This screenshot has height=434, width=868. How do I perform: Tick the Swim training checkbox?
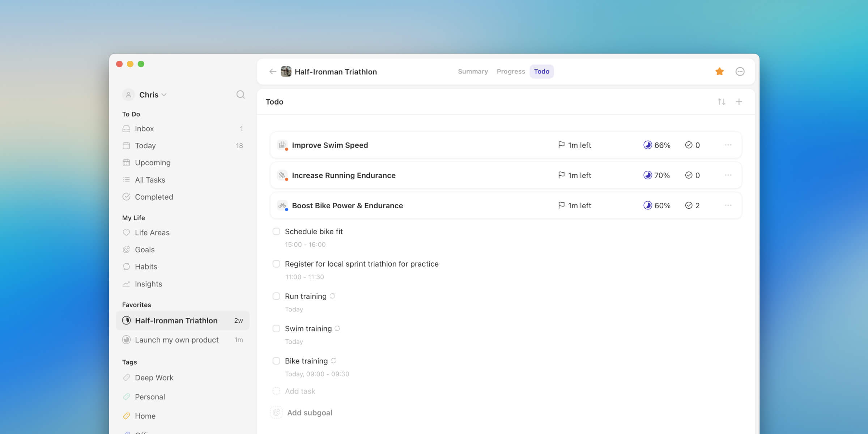point(276,328)
